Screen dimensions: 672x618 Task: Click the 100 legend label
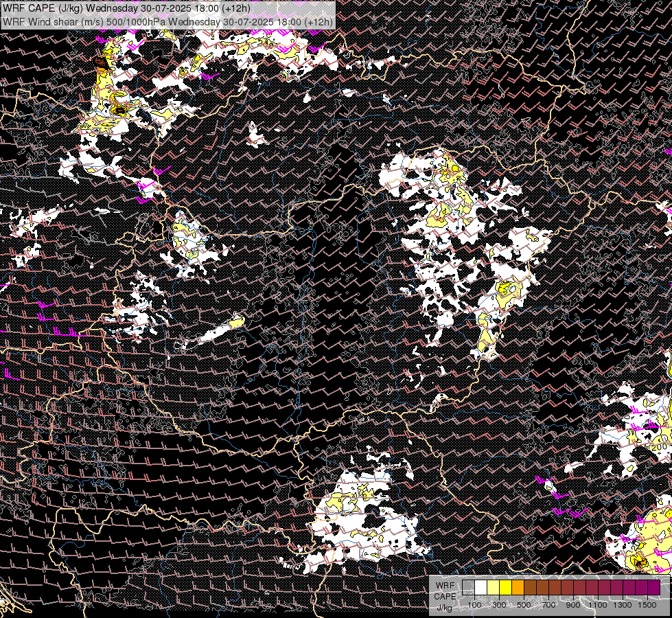474,605
